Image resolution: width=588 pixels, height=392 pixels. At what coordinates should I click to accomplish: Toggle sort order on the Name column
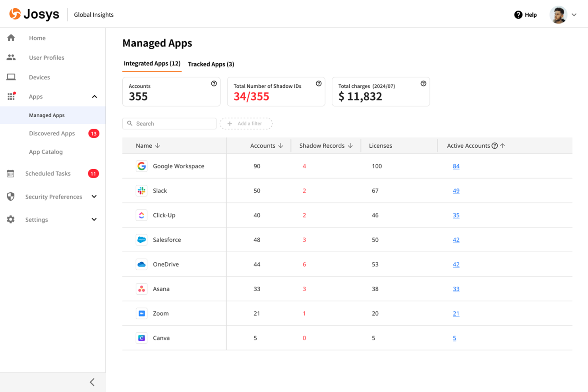click(x=158, y=145)
